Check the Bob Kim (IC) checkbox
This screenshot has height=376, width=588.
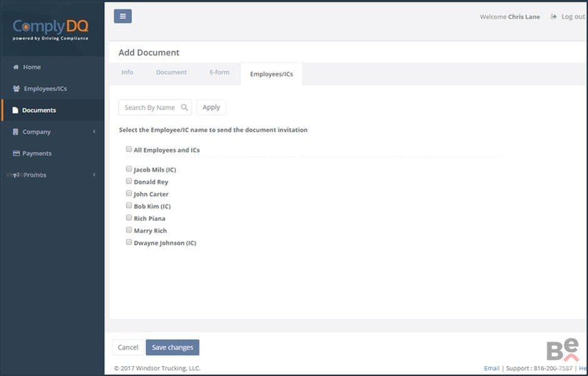[x=129, y=206]
